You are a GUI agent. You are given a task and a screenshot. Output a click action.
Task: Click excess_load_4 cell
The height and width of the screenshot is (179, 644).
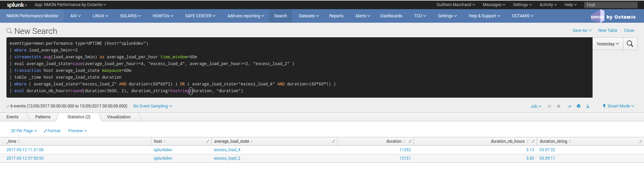[x=227, y=150]
